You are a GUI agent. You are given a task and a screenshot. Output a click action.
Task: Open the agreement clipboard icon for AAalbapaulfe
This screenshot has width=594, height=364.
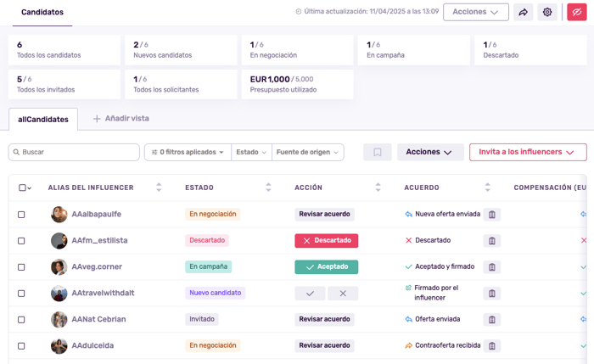coord(491,215)
